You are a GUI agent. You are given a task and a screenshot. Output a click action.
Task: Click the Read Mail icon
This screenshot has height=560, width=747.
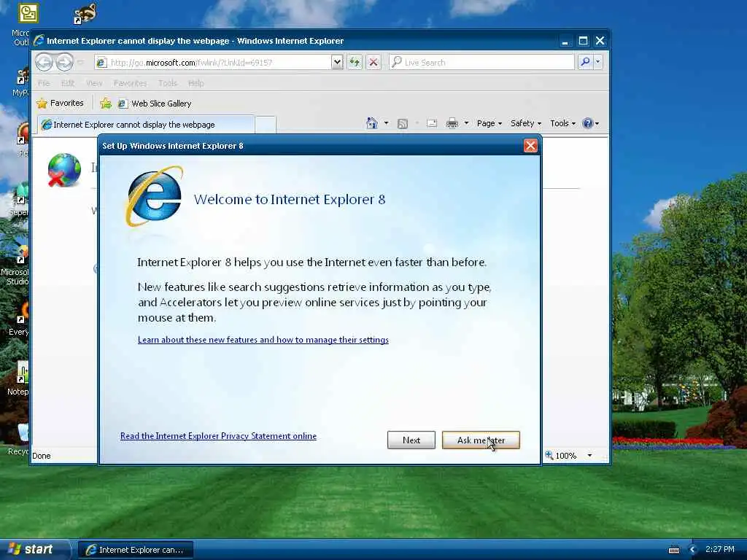pos(432,124)
